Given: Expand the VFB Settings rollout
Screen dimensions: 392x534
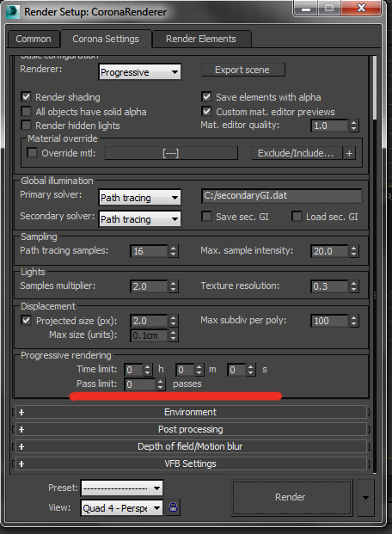Looking at the screenshot, I should pos(190,463).
